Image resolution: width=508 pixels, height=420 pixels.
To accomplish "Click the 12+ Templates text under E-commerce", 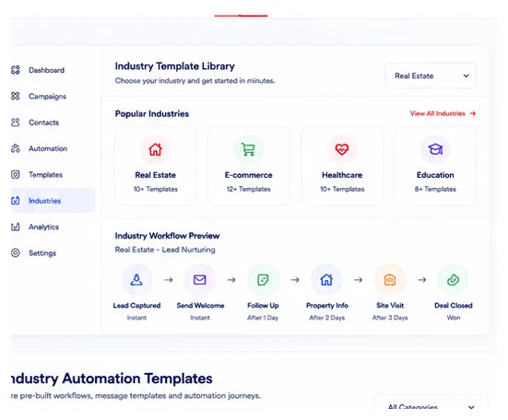I will click(249, 189).
